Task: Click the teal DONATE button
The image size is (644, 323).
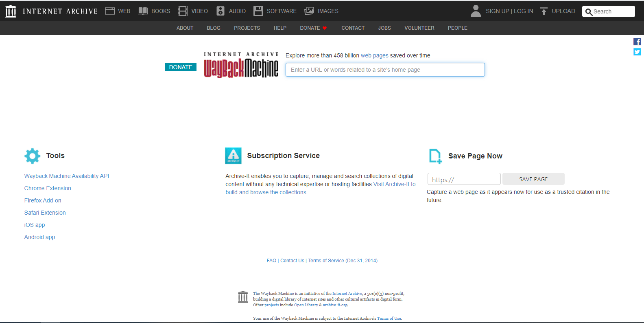Action: [x=181, y=67]
